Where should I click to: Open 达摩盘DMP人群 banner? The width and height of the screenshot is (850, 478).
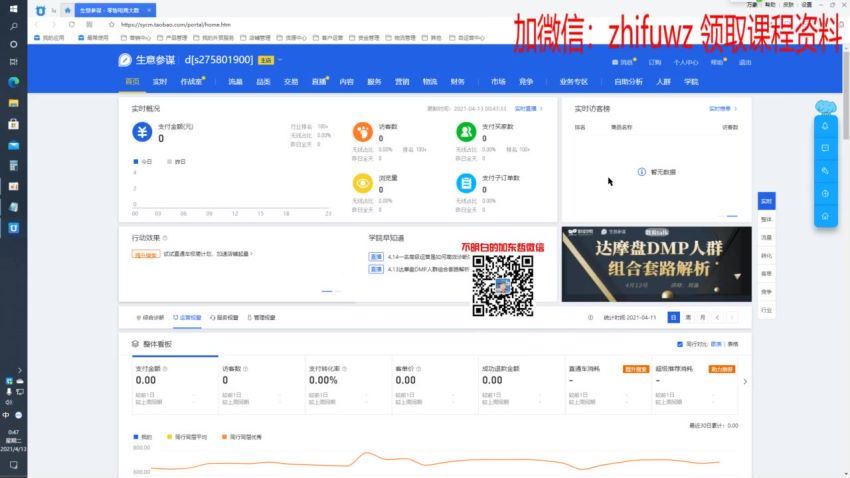coord(656,264)
